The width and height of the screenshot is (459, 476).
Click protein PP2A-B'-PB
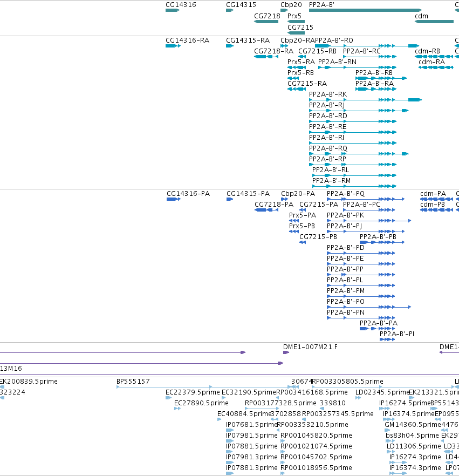(x=382, y=242)
